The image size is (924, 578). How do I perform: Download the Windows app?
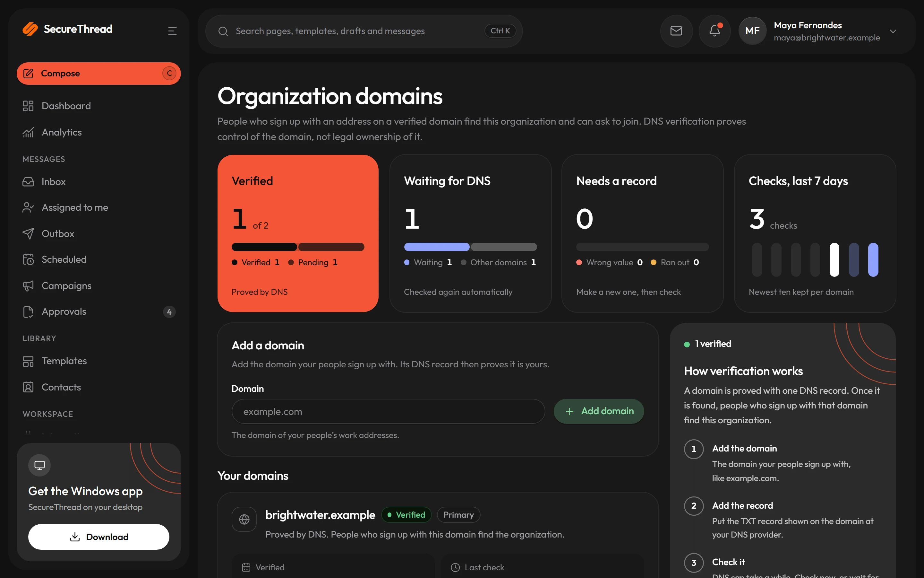point(98,537)
